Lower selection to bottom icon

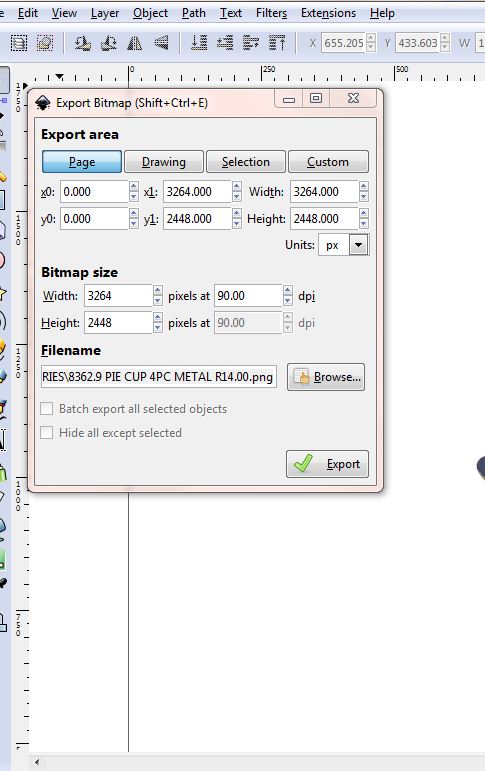coord(199,43)
